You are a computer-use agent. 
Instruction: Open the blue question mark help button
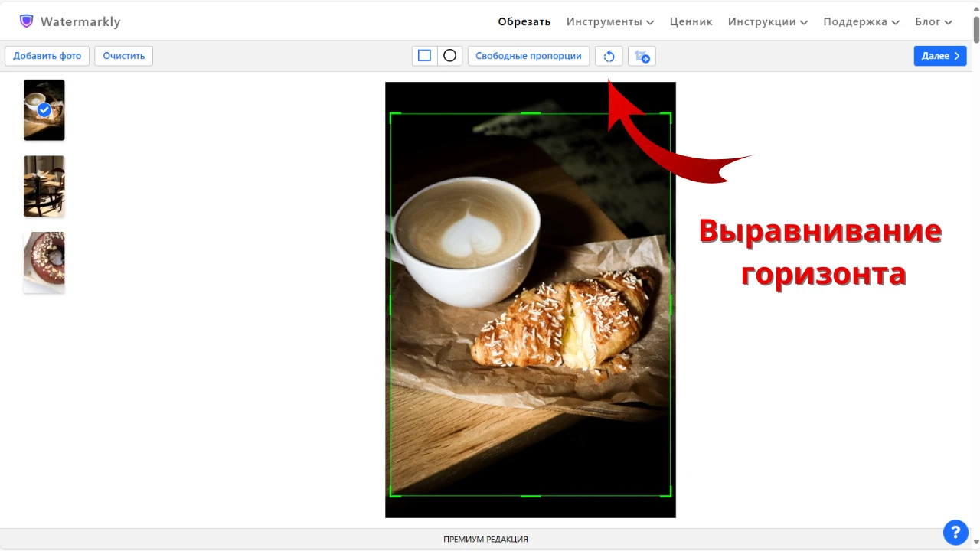(x=955, y=532)
